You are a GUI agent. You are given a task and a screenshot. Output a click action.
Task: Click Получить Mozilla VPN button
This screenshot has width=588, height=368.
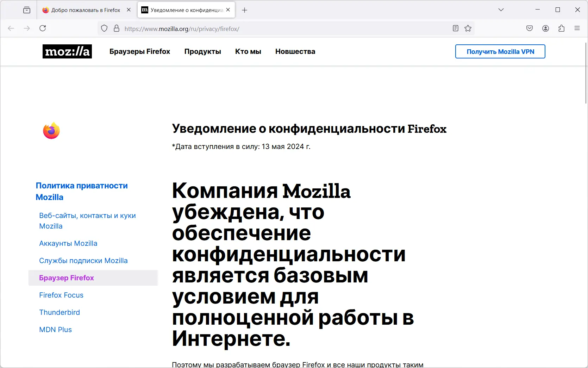tap(500, 51)
